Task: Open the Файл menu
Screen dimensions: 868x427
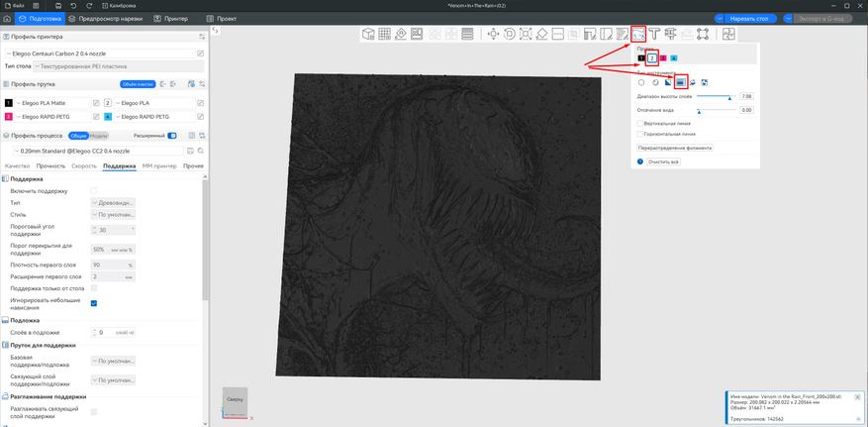Action: coord(14,5)
